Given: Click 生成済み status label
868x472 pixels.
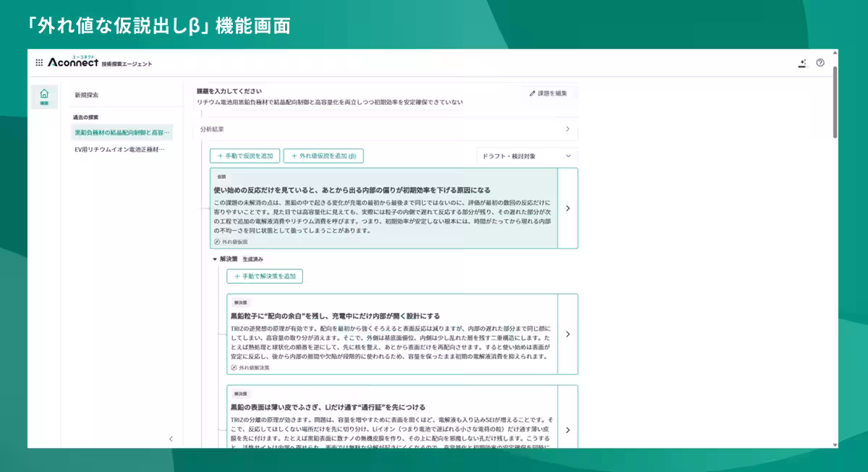Looking at the screenshot, I should (x=252, y=259).
